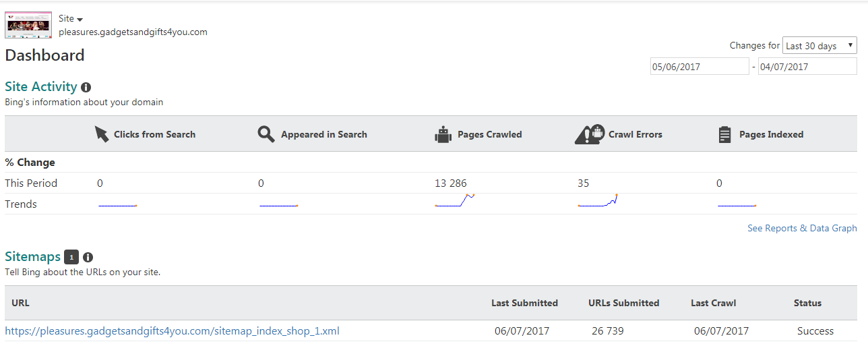Screen dimensions: 868x346
Task: Click the Pages Crawled value 13 286
Action: (x=451, y=183)
